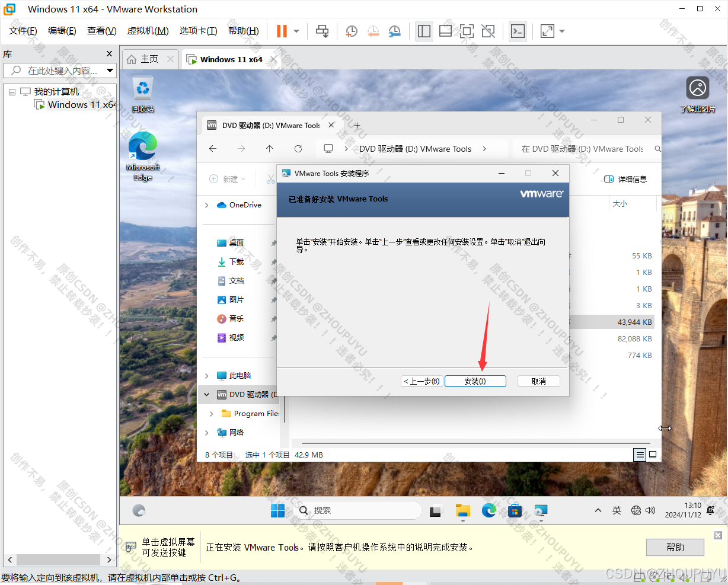
Task: Open the 帮助(H) menu
Action: pos(243,31)
